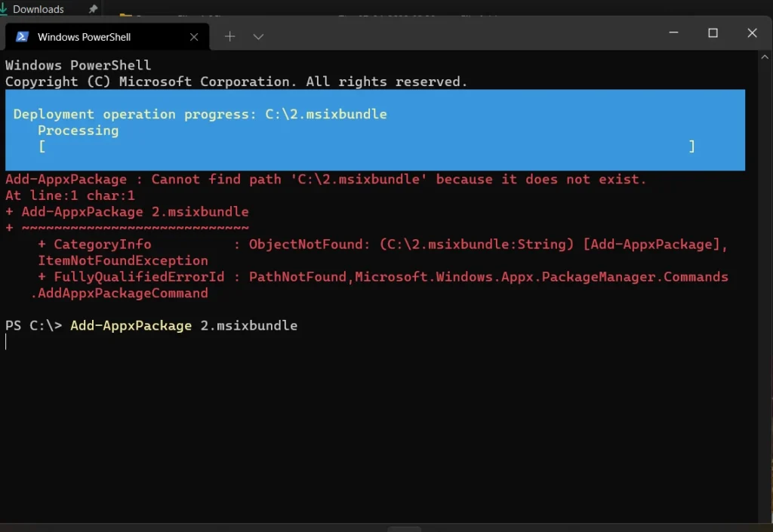
Task: Click the Copyright Microsoft Corporation line
Action: pyautogui.click(x=236, y=81)
